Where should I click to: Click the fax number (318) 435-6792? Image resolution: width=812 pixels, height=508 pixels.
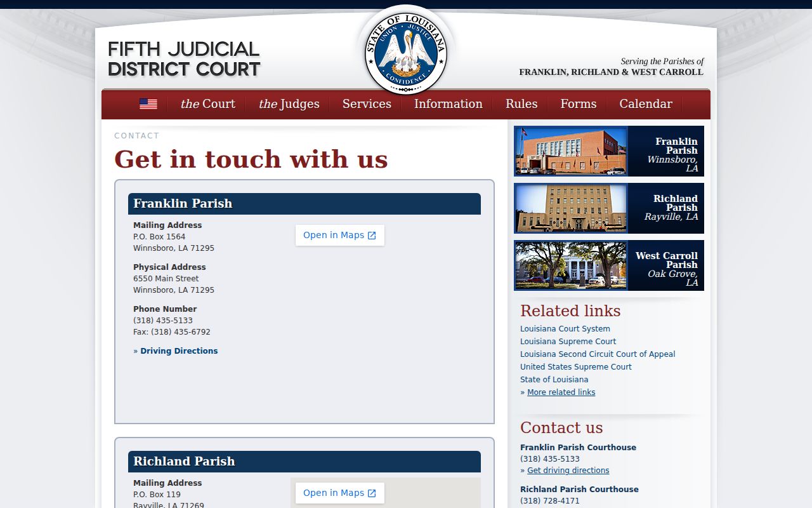click(181, 332)
